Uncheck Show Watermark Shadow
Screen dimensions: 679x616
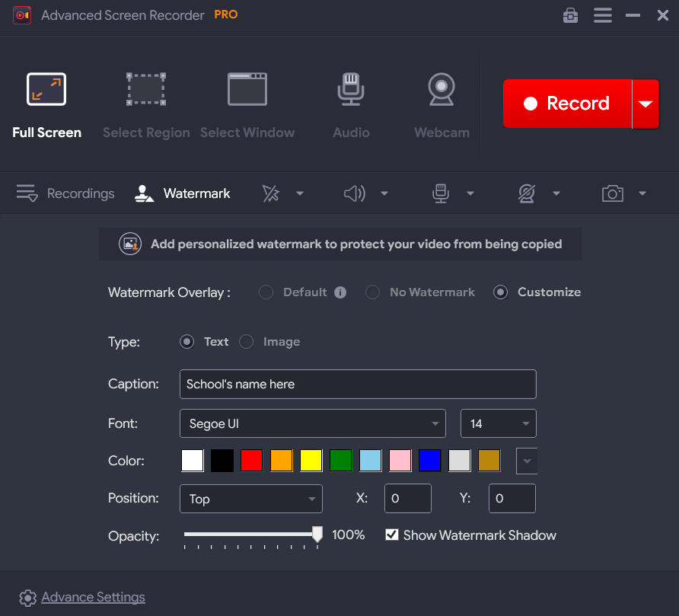tap(392, 535)
